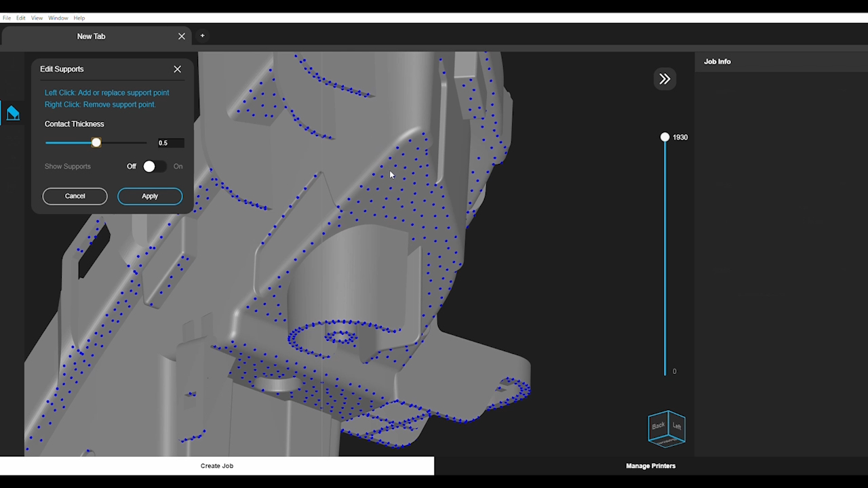Click the Back face of view cube
This screenshot has height=488, width=868.
pos(658,426)
